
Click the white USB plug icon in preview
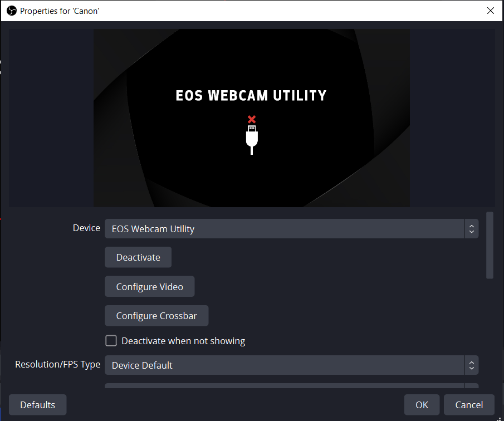(252, 139)
